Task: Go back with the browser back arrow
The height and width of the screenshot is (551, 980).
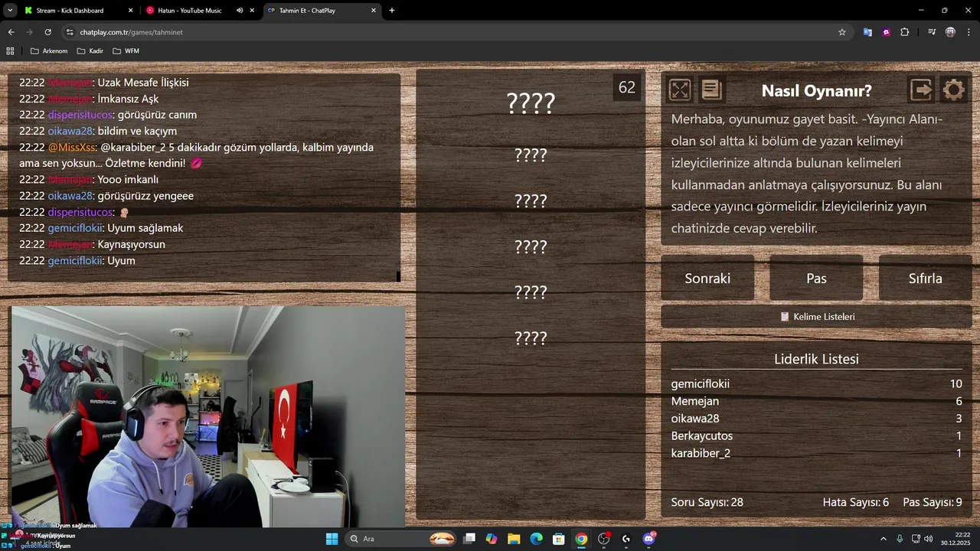Action: tap(11, 32)
